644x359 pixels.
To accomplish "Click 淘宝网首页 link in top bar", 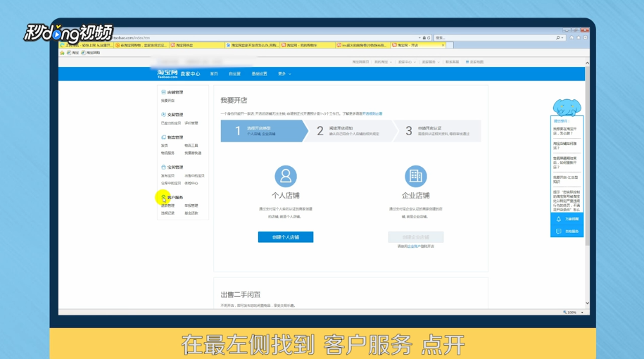I will pos(360,62).
